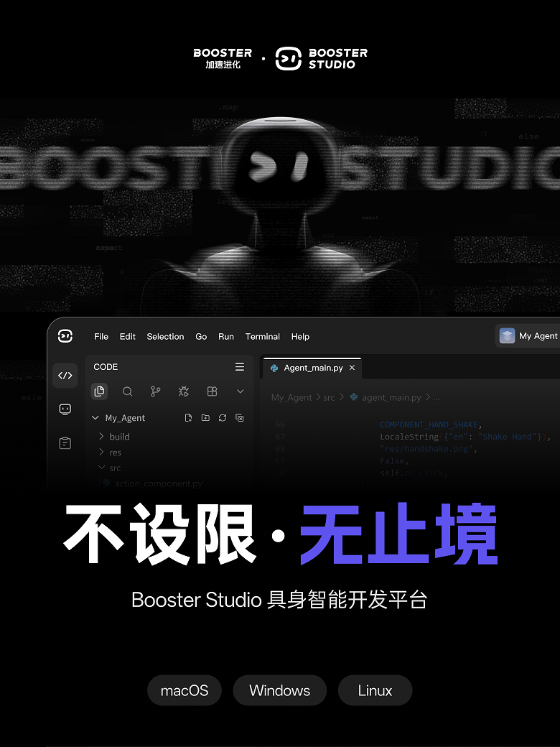Click src in the breadcrumb path
The height and width of the screenshot is (747, 560).
[x=329, y=397]
